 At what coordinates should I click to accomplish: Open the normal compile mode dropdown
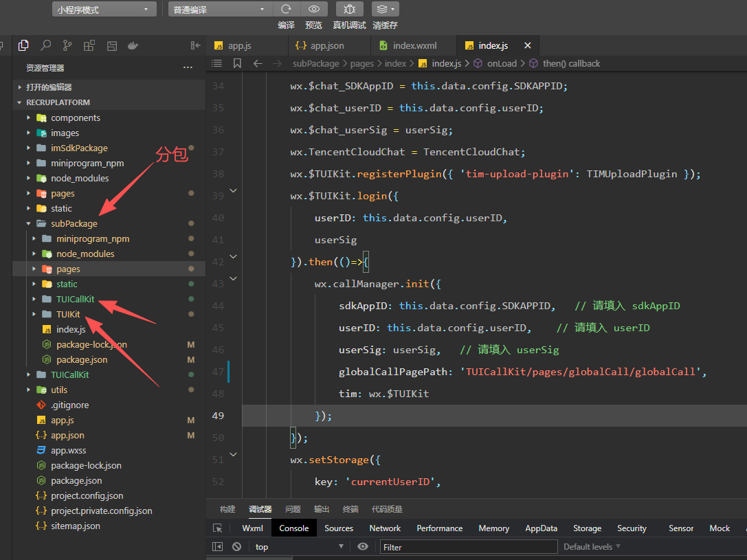pos(220,10)
